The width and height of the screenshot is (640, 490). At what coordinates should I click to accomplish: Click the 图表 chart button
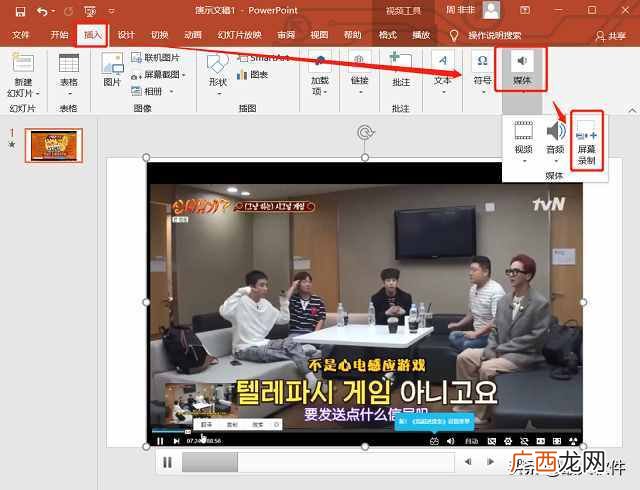(253, 75)
